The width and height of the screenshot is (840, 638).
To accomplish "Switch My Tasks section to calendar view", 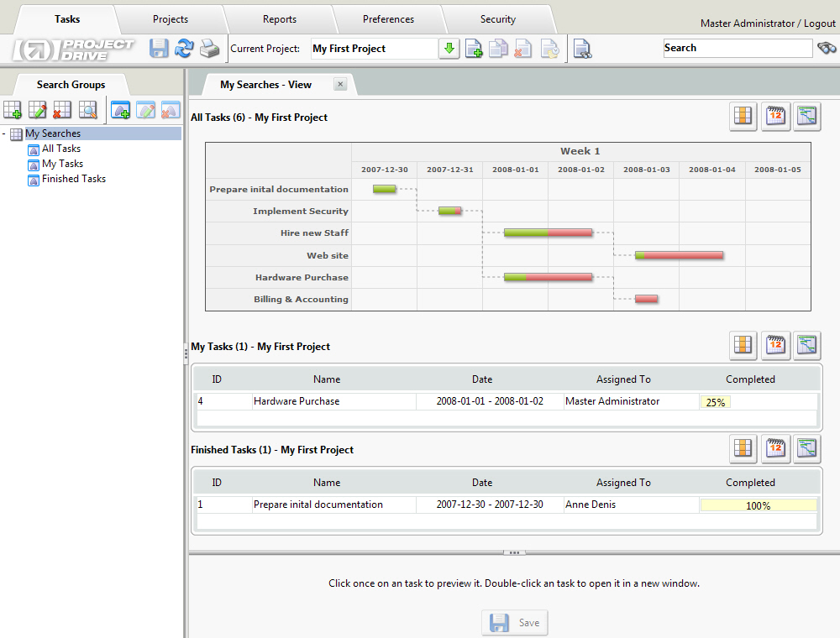I will tap(775, 345).
